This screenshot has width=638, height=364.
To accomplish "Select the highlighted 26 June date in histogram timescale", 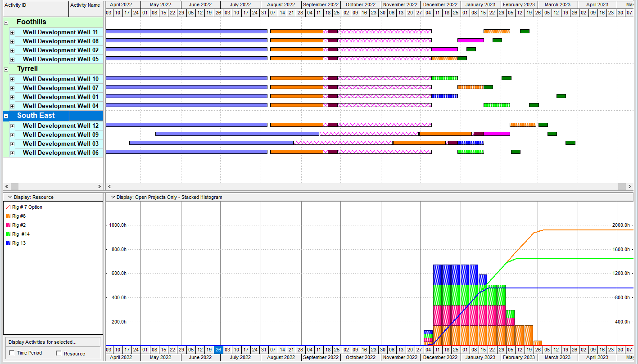I will tap(218, 350).
